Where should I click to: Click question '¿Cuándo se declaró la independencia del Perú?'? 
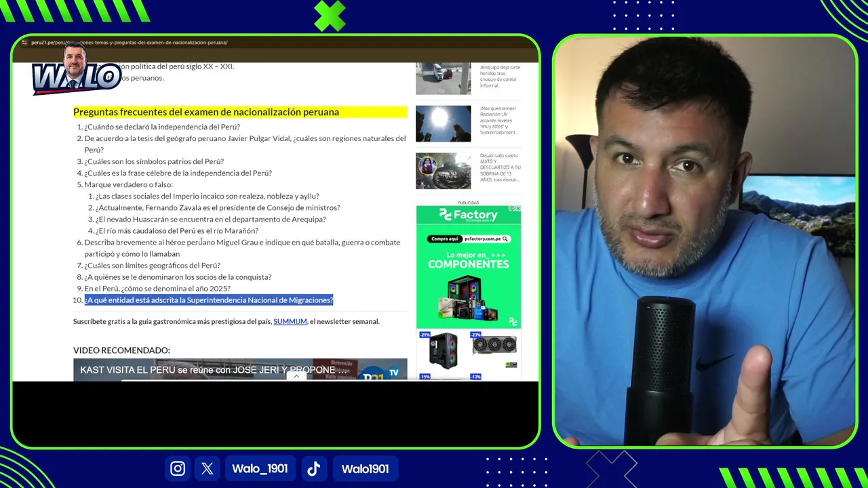tap(162, 127)
